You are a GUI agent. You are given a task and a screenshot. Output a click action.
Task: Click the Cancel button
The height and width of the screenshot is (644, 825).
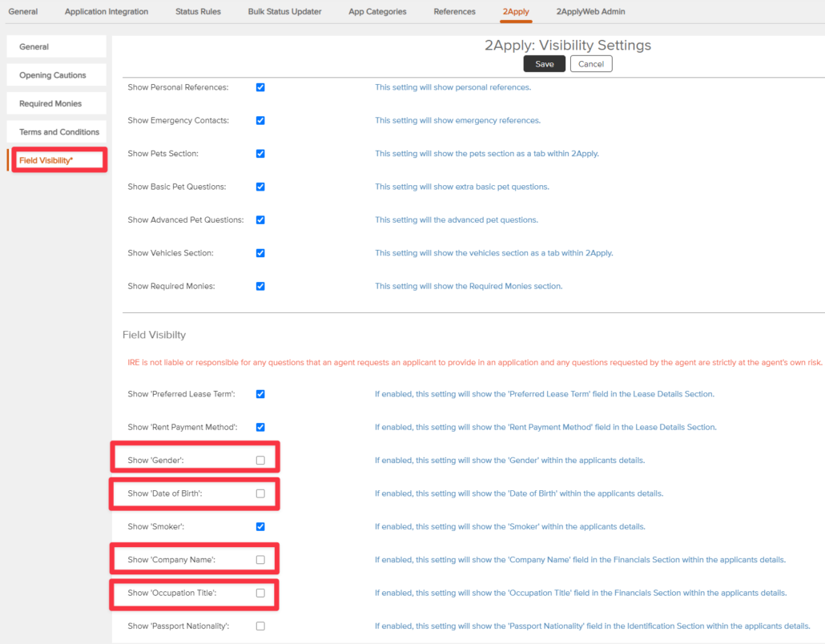(x=591, y=64)
